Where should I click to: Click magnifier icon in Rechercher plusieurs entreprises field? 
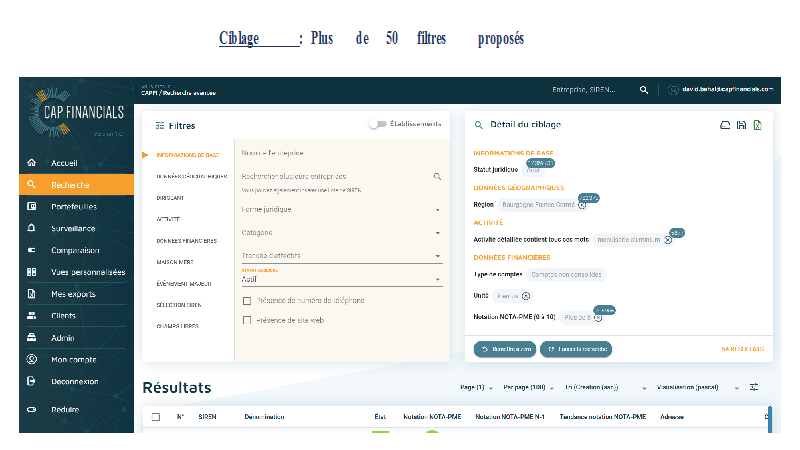tap(437, 176)
